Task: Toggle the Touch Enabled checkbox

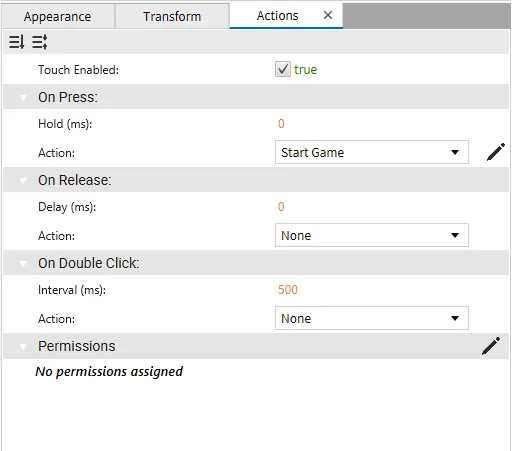Action: tap(283, 69)
